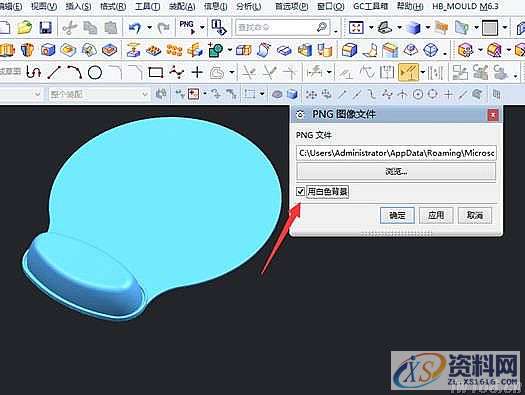525x395 pixels.
Task: Open the GC toolbox menu
Action: click(x=371, y=6)
